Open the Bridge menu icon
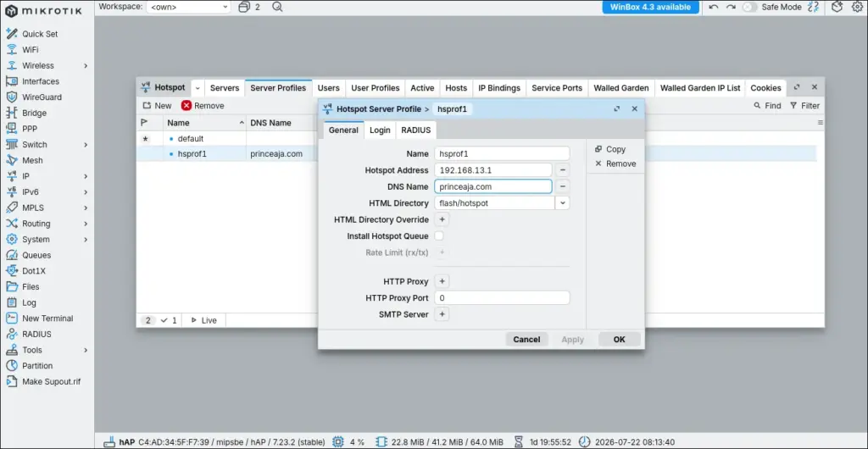This screenshot has height=449, width=868. click(12, 113)
